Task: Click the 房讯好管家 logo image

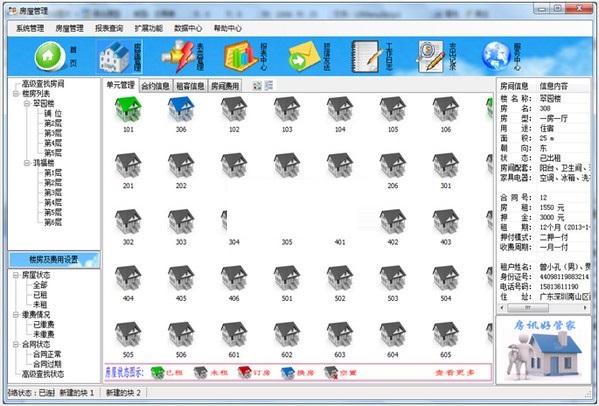Action: click(x=543, y=349)
